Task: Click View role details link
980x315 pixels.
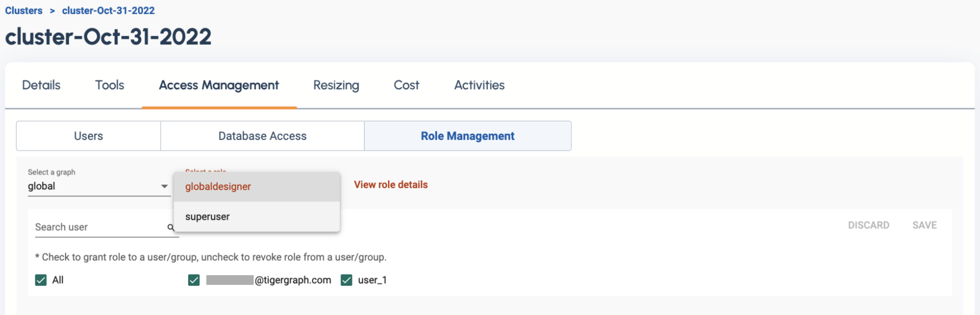Action: [390, 185]
